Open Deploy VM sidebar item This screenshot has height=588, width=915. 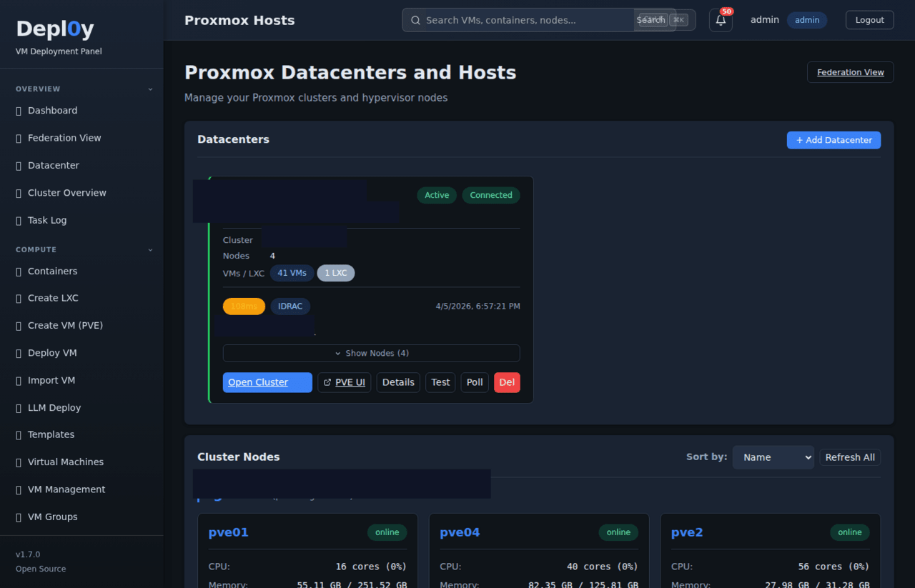[81, 353]
